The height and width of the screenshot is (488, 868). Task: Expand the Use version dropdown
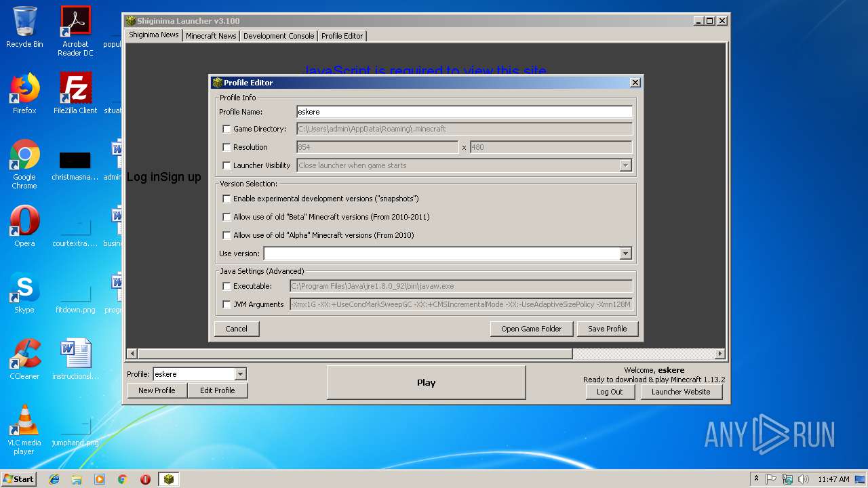click(x=625, y=253)
